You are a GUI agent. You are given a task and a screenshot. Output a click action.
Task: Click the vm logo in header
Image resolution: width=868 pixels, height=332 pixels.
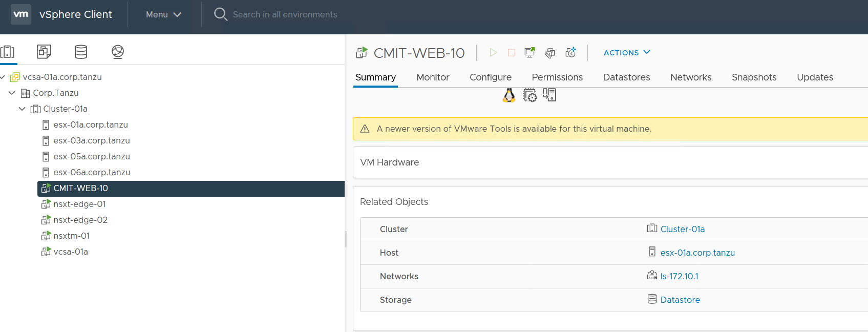point(21,14)
